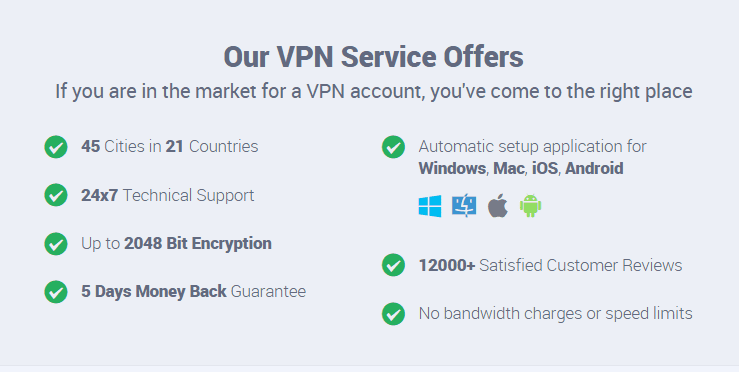Click the Mac Finder icon
The height and width of the screenshot is (372, 739).
point(464,206)
